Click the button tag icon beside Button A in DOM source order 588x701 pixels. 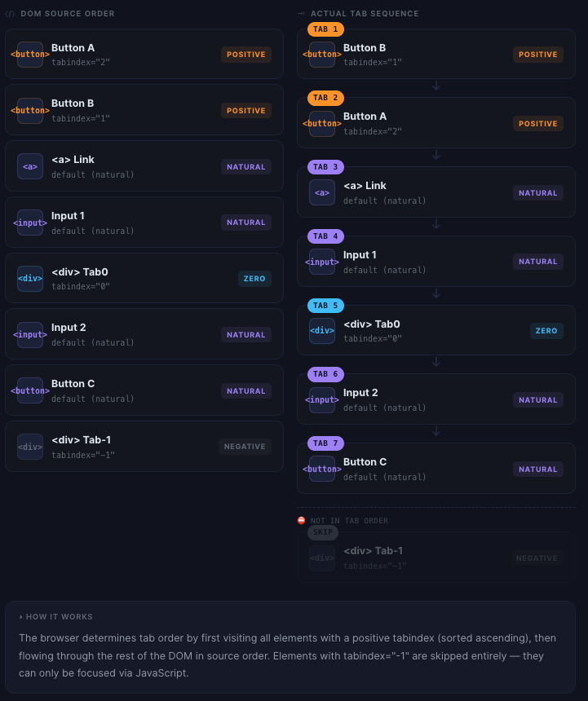click(30, 55)
